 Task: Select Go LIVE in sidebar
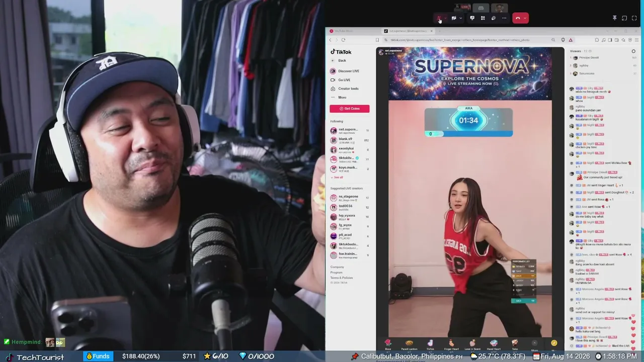coord(341,80)
